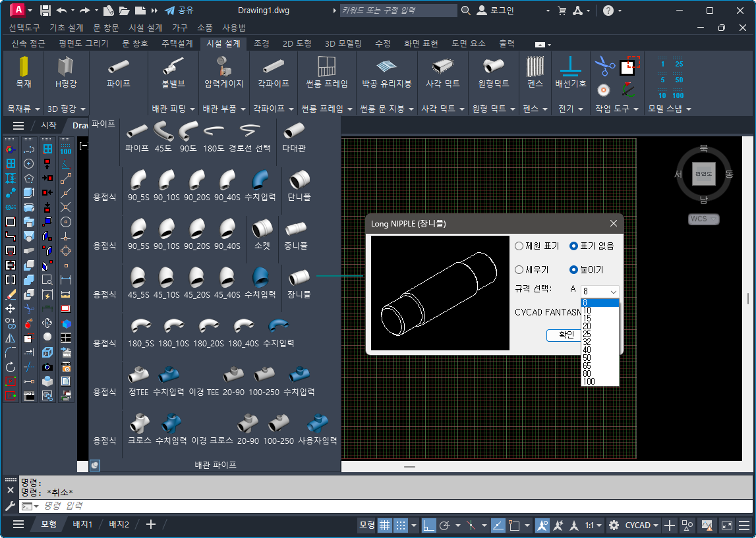Click the 단니플 fitting icon
This screenshot has height=538, width=756.
pyautogui.click(x=299, y=179)
